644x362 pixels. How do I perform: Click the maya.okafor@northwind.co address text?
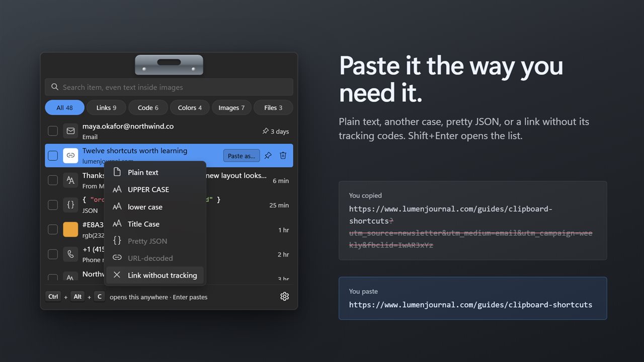128,126
